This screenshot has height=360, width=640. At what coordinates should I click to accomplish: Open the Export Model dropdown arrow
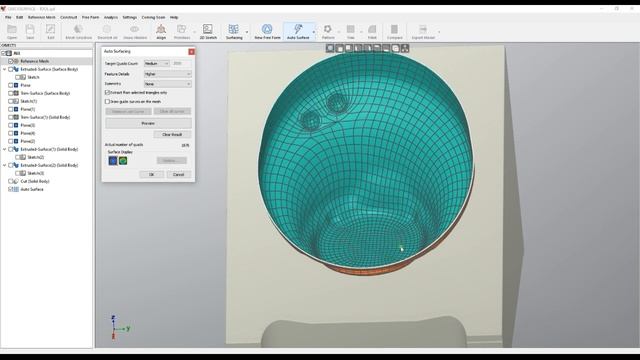[439, 32]
